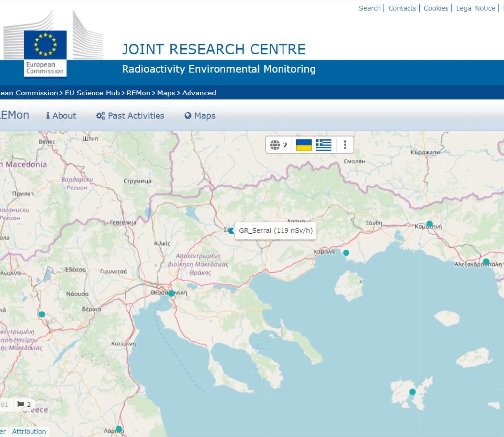Click the Штип city label on map
Image resolution: width=504 pixels, height=437 pixels.
click(x=91, y=138)
